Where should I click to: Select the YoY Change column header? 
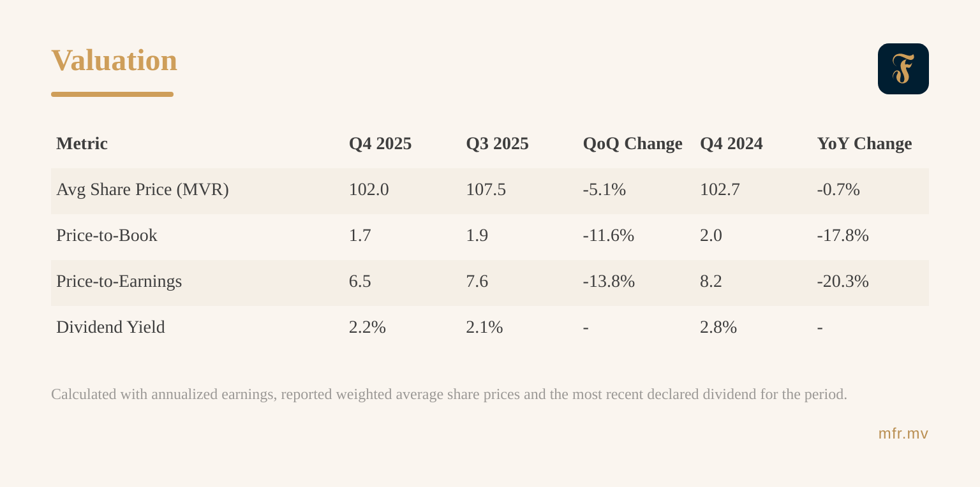[x=864, y=143]
